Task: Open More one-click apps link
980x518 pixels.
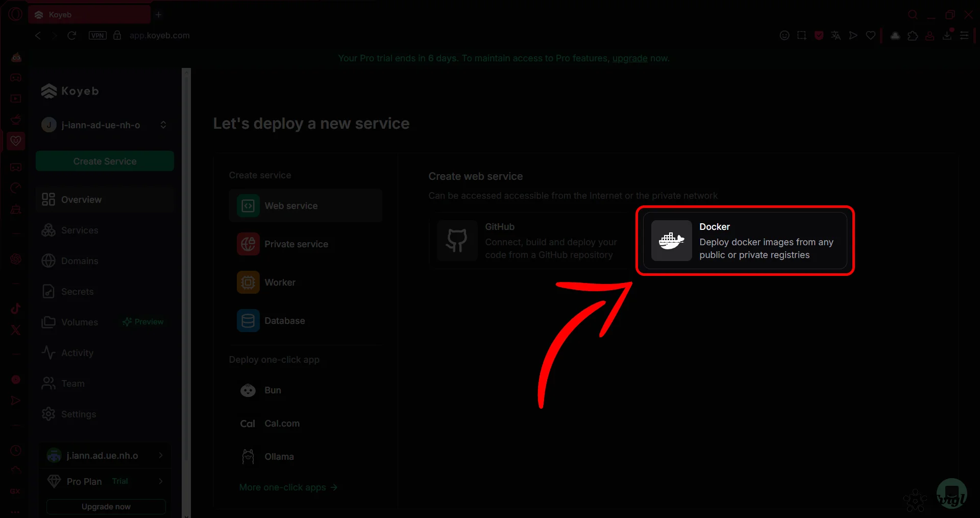Action: pyautogui.click(x=288, y=487)
